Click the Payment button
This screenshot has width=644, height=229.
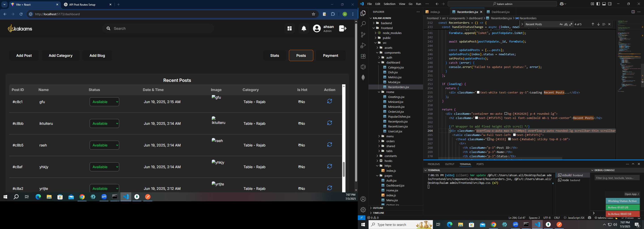(331, 55)
